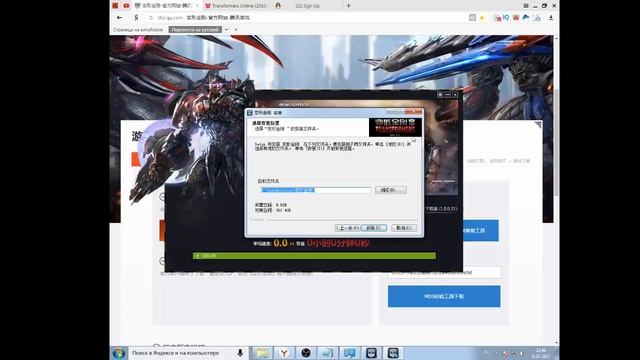Image resolution: width=640 pixels, height=360 pixels.
Task: Click the browser back arrow
Action: coord(119,18)
